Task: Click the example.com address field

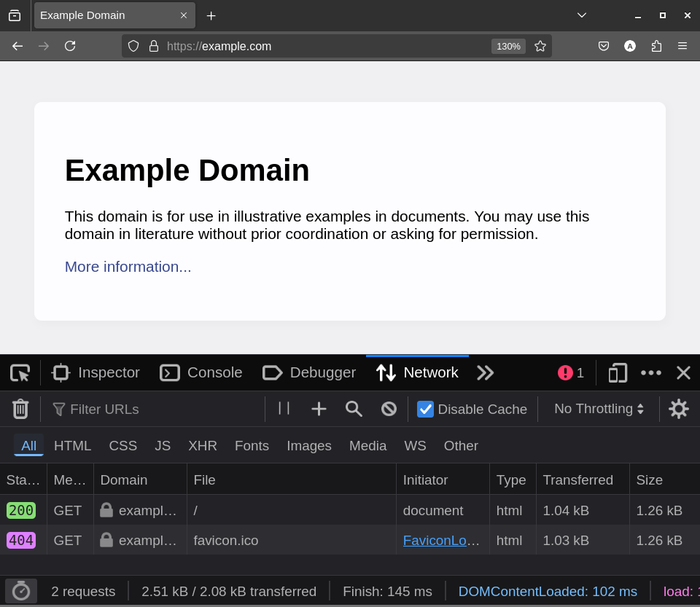Action: (x=326, y=47)
